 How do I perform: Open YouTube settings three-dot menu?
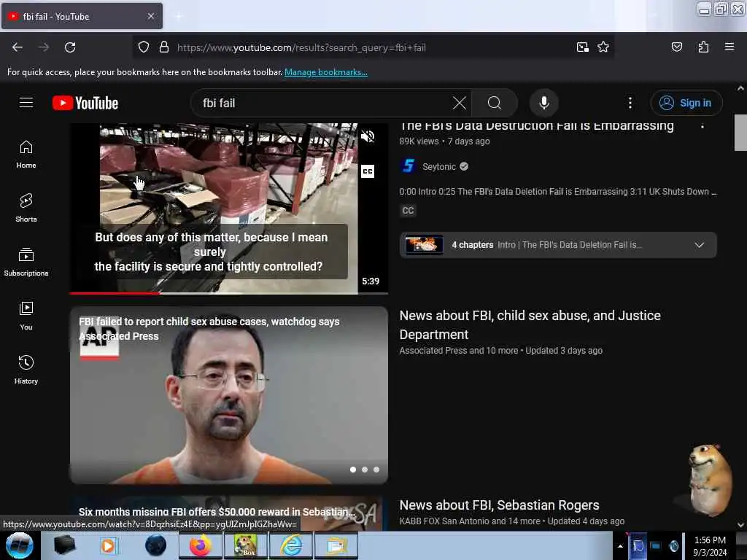point(630,103)
